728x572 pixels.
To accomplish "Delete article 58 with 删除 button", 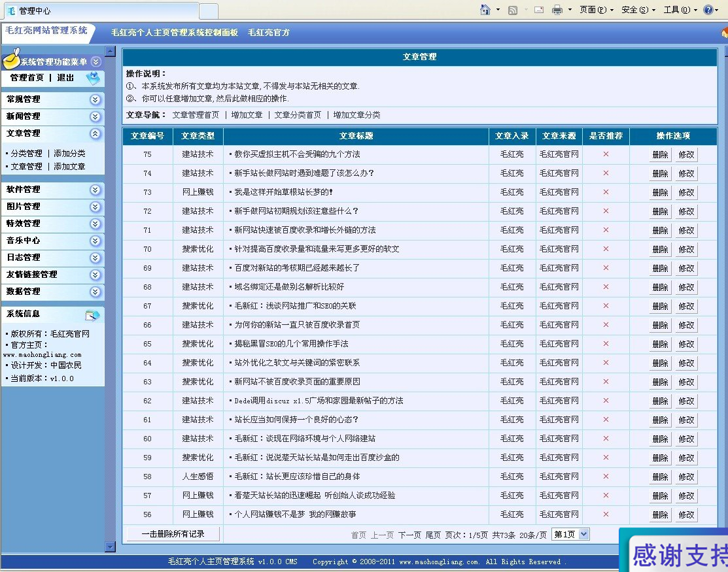I will [x=660, y=477].
